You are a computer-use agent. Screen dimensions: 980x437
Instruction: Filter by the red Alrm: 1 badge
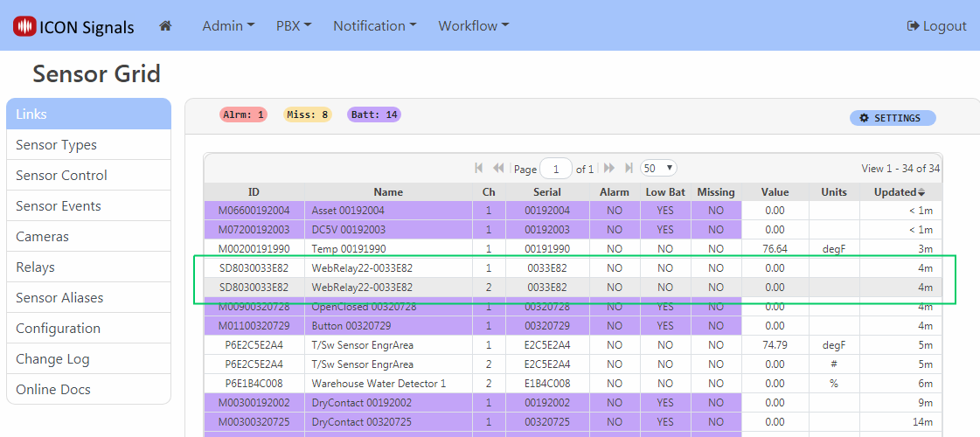point(244,114)
